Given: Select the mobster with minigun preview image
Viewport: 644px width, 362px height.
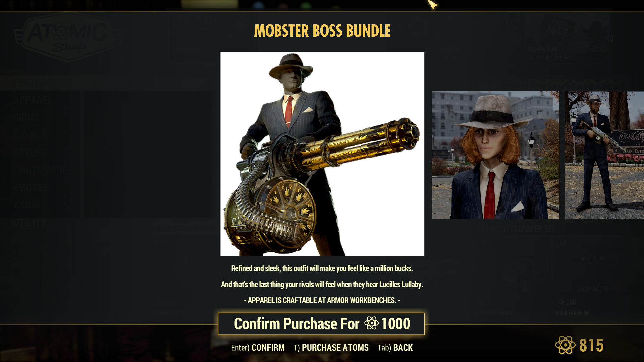Looking at the screenshot, I should pos(322,154).
